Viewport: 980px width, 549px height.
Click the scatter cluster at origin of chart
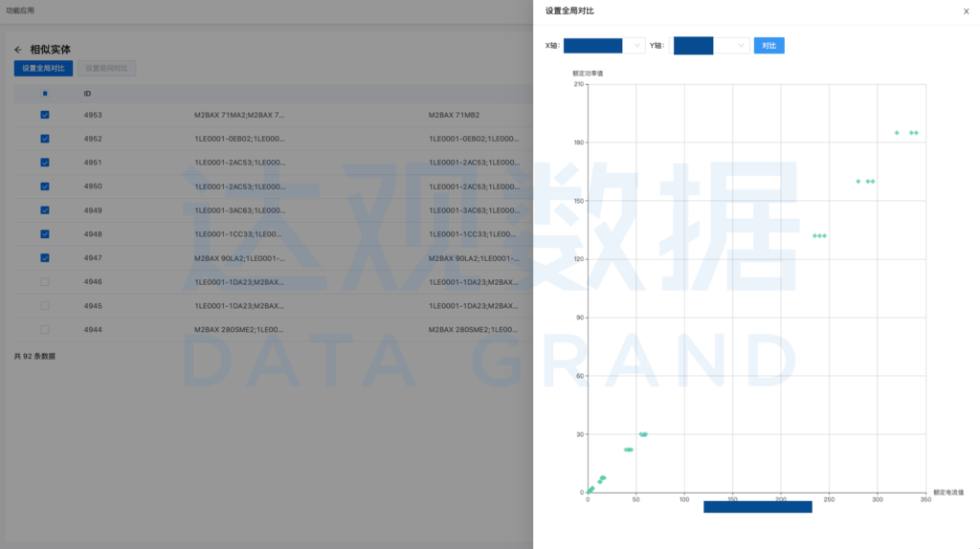590,490
